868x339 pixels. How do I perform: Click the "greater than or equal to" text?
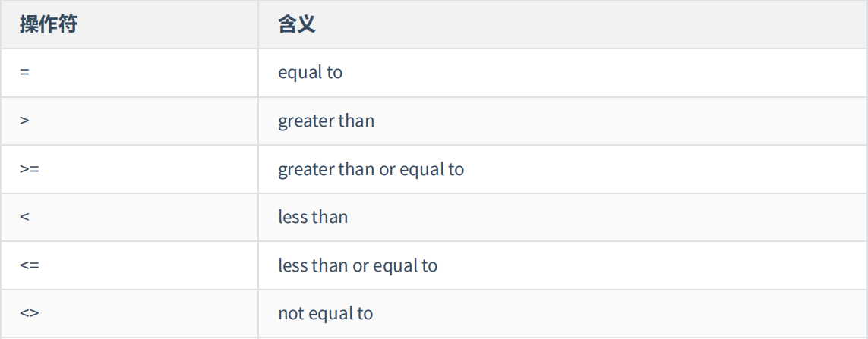coord(371,169)
